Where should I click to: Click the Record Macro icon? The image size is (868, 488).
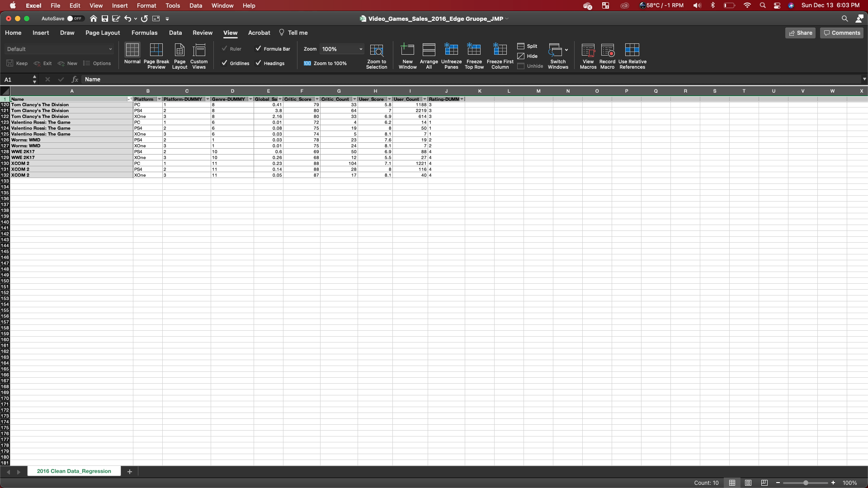[607, 50]
